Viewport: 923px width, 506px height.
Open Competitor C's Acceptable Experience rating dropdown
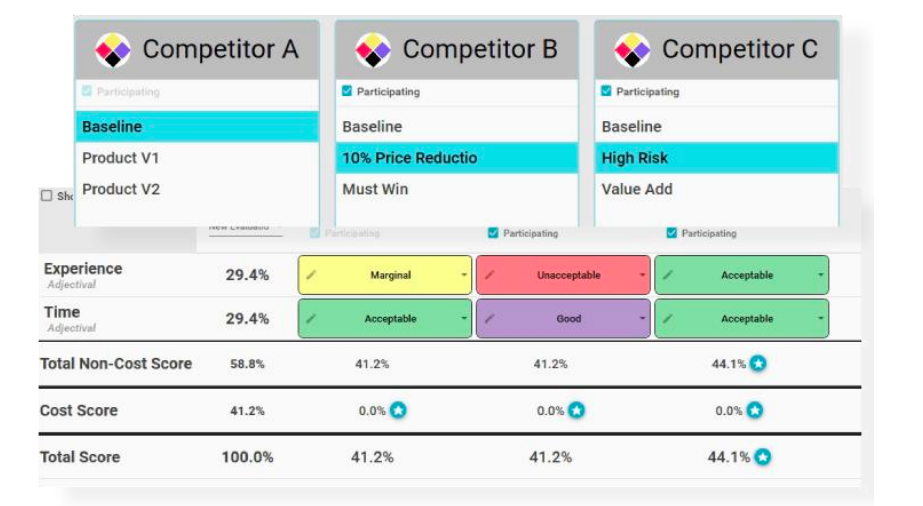click(821, 275)
